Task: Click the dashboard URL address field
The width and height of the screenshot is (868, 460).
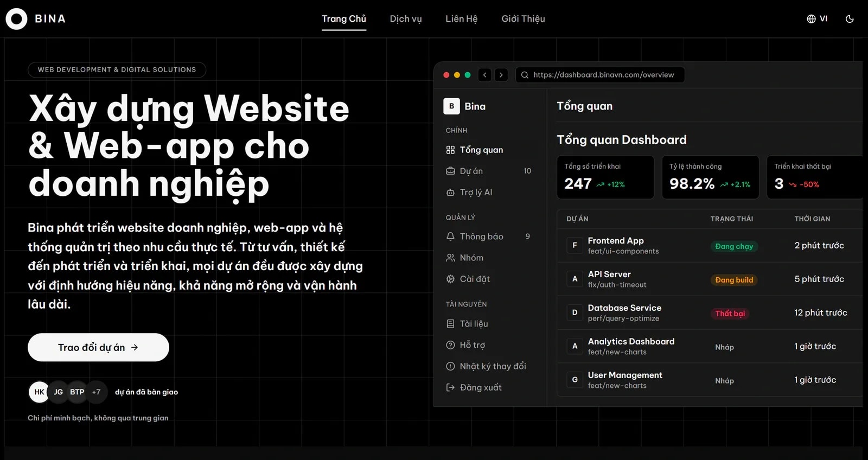Action: [600, 75]
